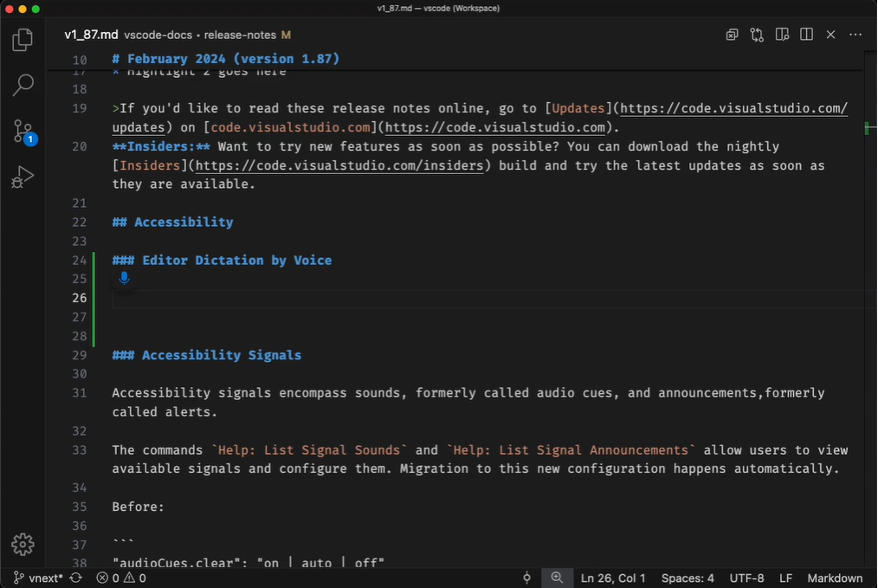Open the Explorer view
This screenshot has height=588, width=878.
pos(23,39)
